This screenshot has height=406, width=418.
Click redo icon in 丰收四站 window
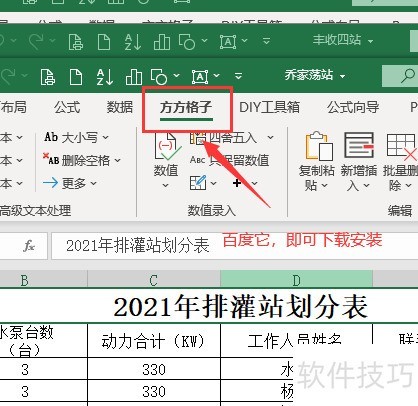point(37,41)
